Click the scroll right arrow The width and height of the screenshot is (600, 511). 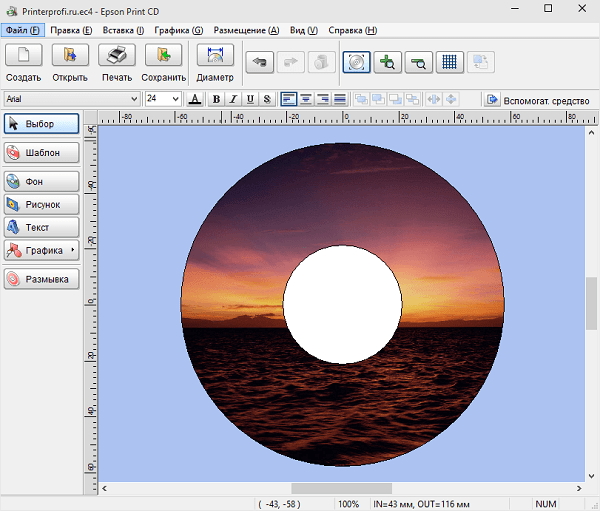point(579,488)
